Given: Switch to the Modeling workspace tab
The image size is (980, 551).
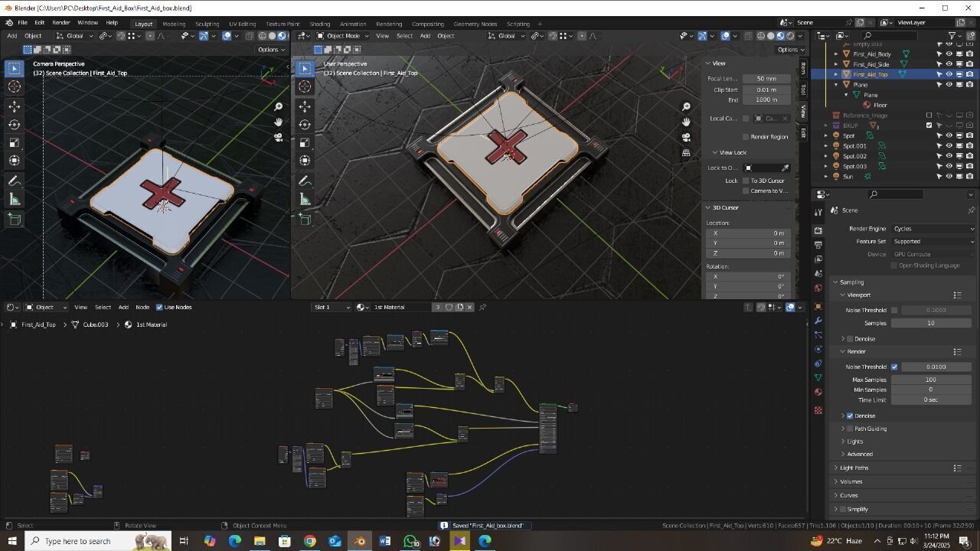Looking at the screenshot, I should [x=174, y=24].
